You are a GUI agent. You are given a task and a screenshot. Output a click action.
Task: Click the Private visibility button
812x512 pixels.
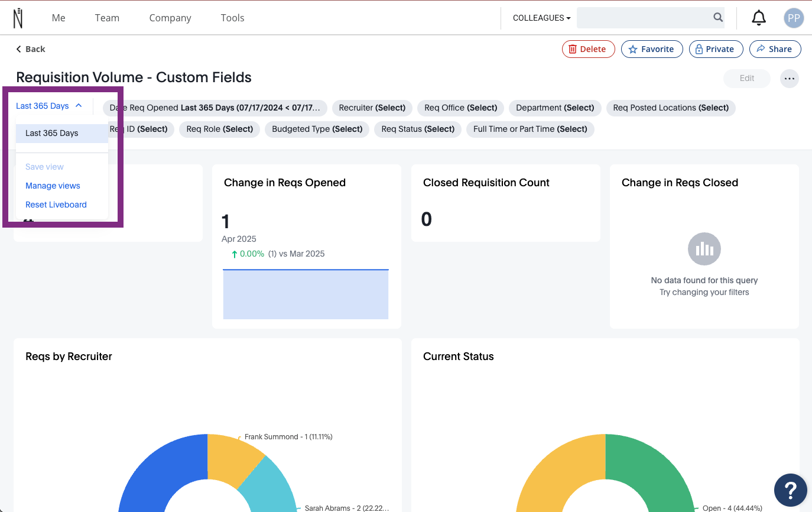point(716,49)
